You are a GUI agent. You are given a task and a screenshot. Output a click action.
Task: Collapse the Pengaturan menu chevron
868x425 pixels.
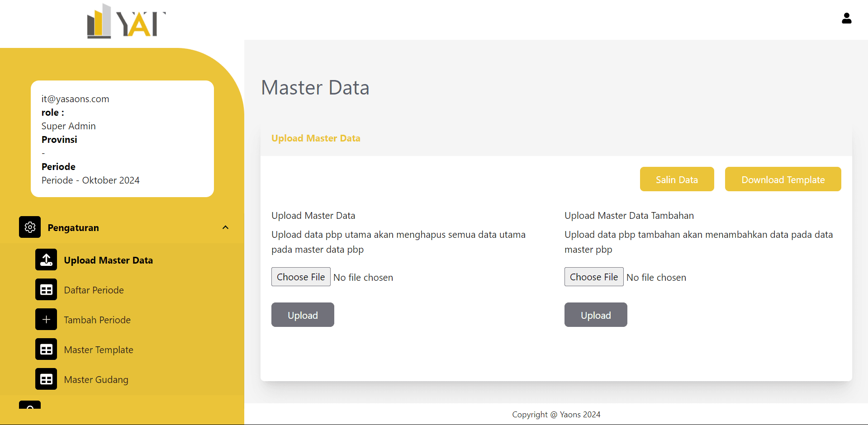225,227
